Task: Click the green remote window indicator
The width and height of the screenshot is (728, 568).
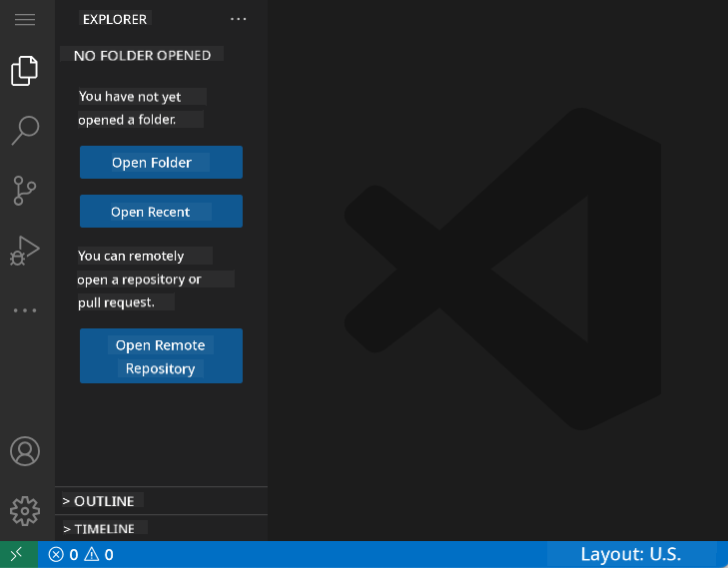Action: [x=18, y=554]
